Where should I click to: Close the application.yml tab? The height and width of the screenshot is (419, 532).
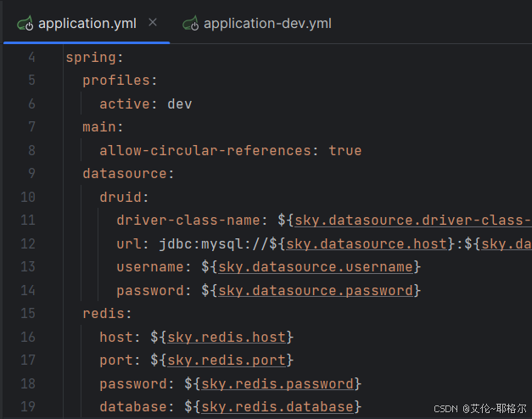click(153, 22)
